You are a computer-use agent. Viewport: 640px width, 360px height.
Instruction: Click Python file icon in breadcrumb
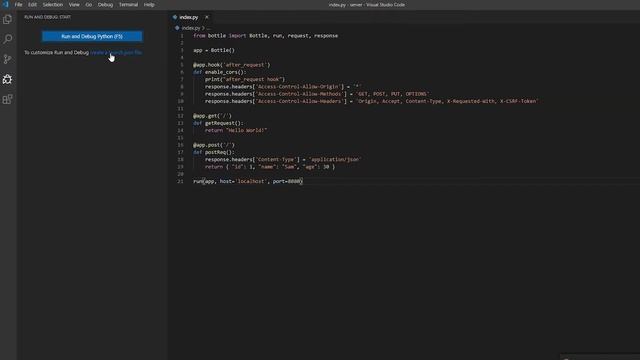177,28
